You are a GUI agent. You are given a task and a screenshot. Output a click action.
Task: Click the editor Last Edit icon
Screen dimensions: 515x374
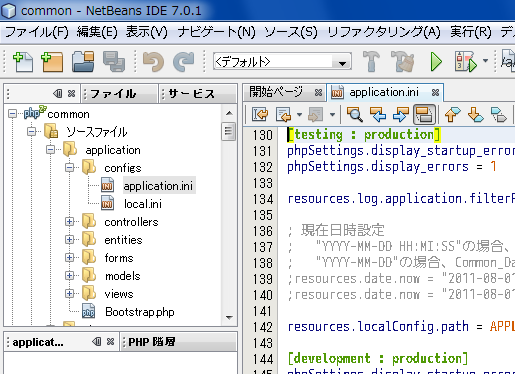(260, 114)
